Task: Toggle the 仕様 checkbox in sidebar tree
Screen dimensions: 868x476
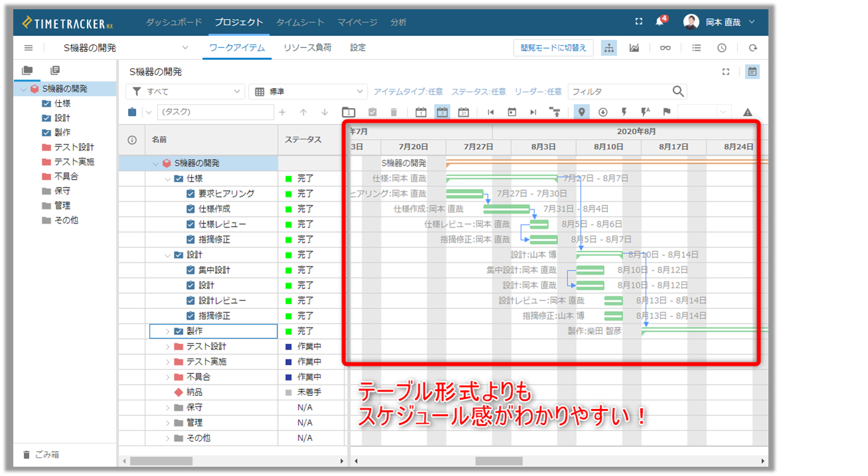Action: coord(46,103)
